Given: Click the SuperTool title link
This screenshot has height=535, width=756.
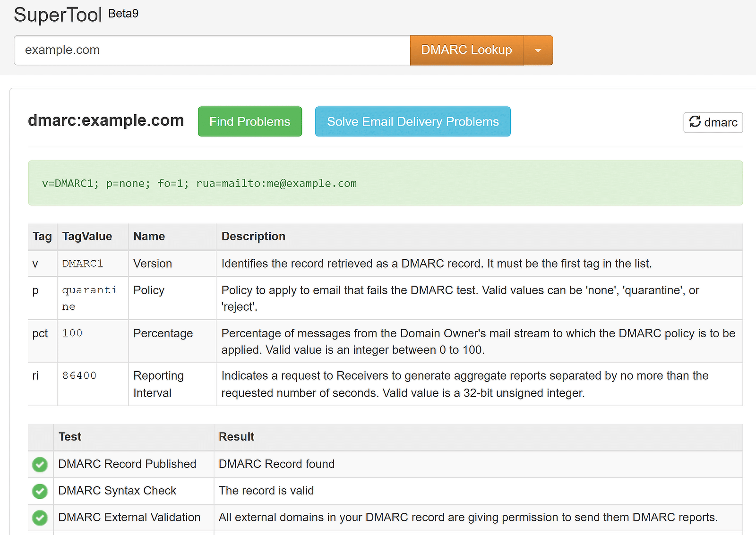Looking at the screenshot, I should click(58, 14).
